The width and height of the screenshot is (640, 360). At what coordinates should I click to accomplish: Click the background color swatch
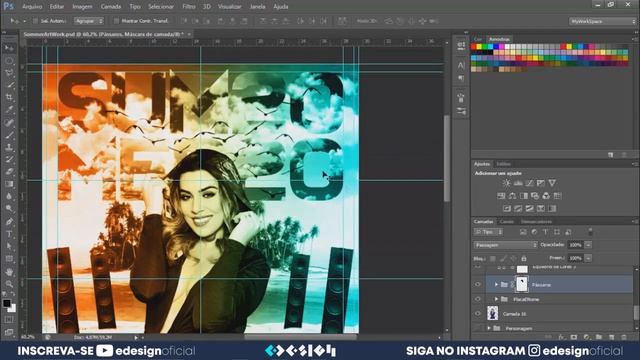point(12,308)
